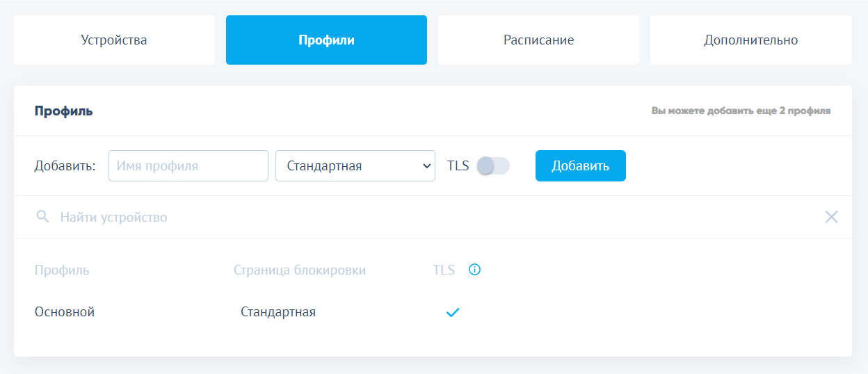Open the Устройства tab
The image size is (868, 374).
(x=114, y=40)
